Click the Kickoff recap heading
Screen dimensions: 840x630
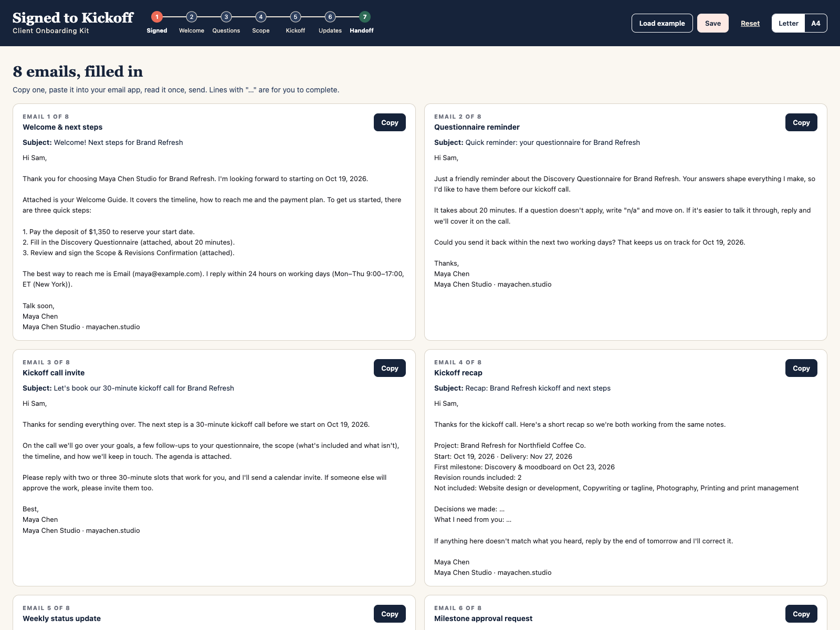458,373
